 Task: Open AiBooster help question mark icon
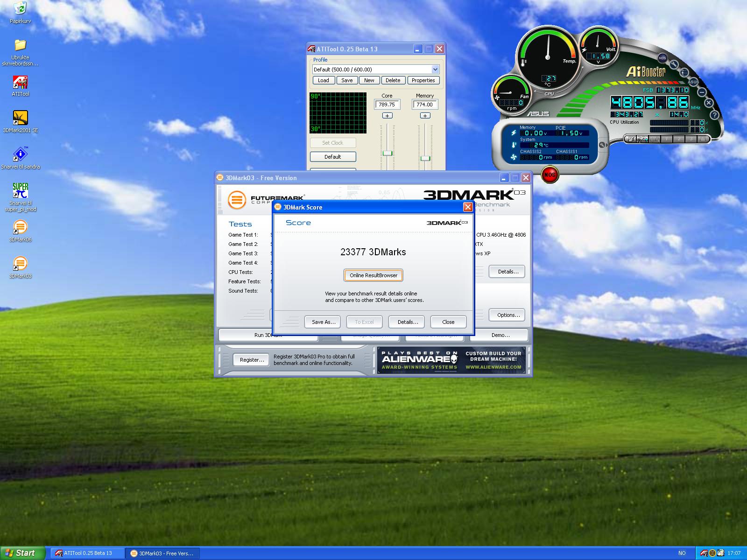pos(714,115)
